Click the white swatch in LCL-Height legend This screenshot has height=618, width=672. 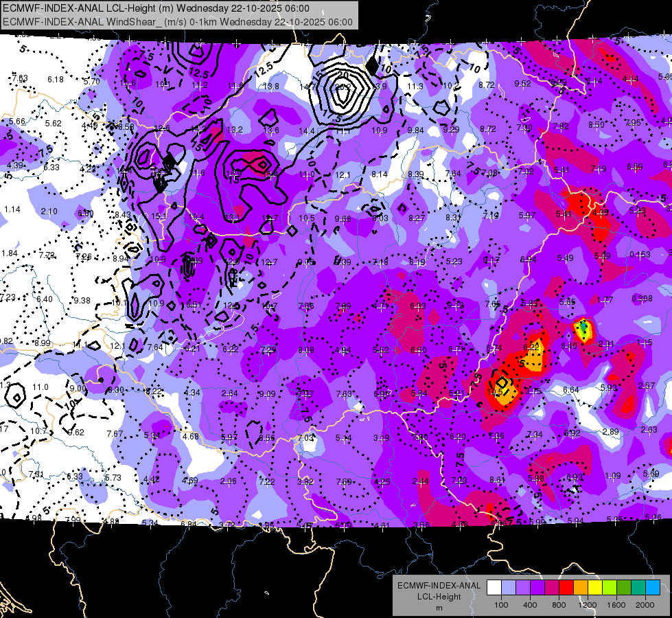coord(494,588)
